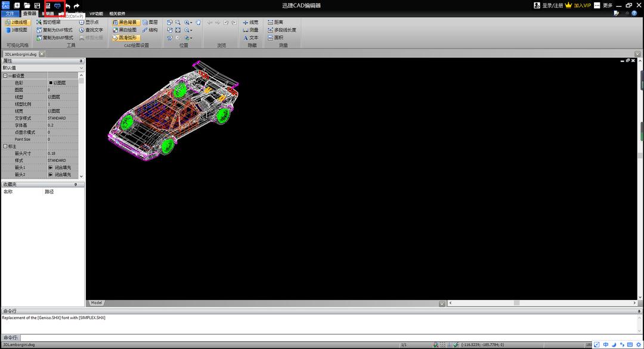Collapse the 一般设置 properties section

coord(5,76)
